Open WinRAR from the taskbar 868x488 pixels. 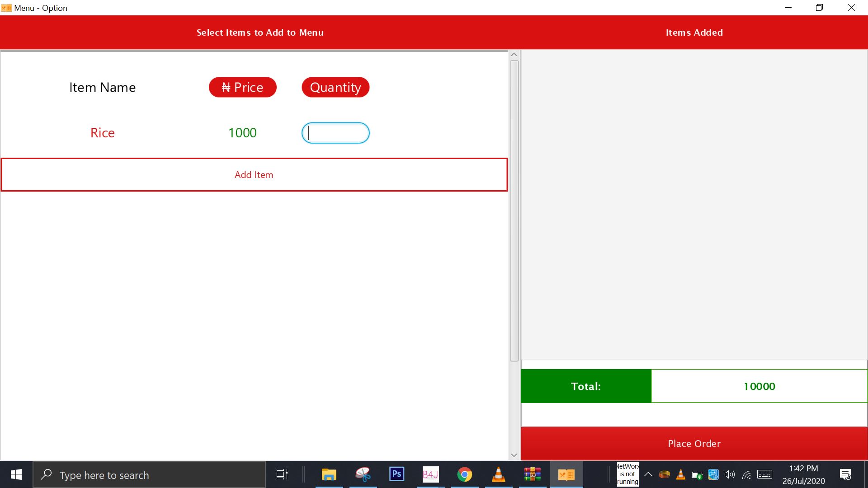532,474
